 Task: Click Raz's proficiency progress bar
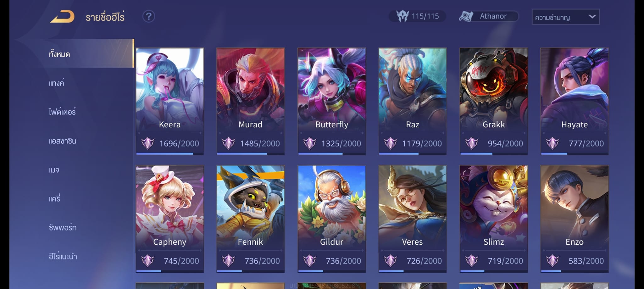pos(413,154)
